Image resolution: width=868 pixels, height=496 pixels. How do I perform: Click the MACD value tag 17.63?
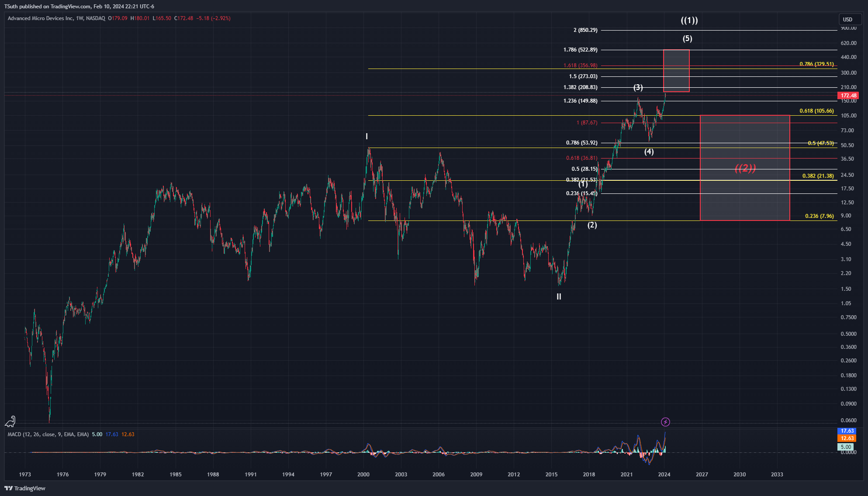(847, 431)
